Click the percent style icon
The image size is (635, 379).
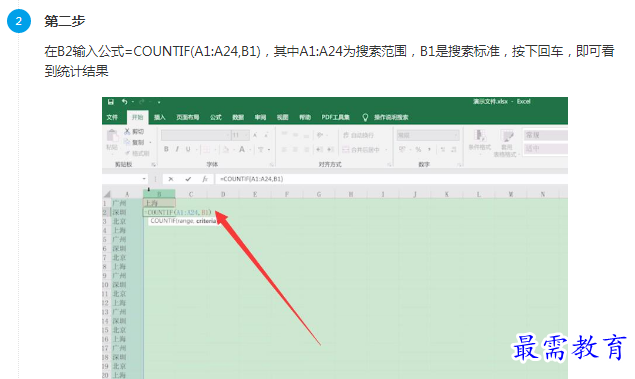click(x=418, y=149)
